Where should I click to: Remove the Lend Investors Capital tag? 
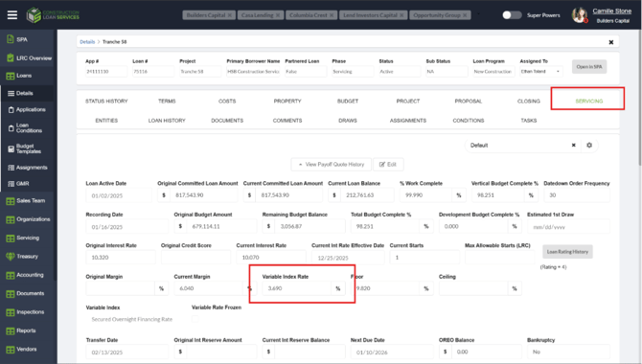[401, 15]
